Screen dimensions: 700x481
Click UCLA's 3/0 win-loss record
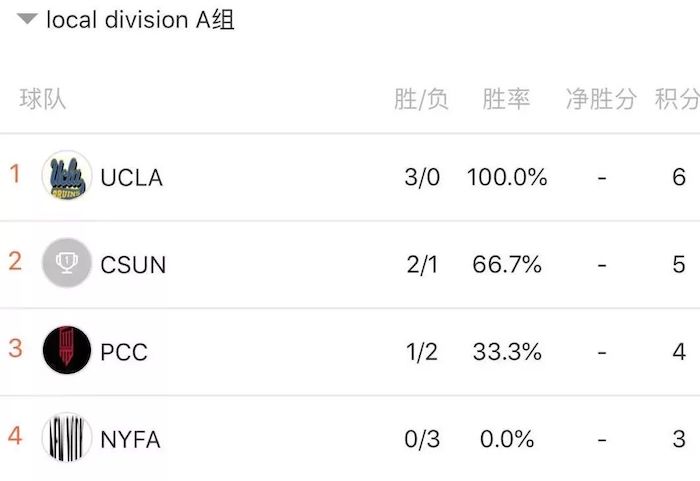pyautogui.click(x=422, y=177)
